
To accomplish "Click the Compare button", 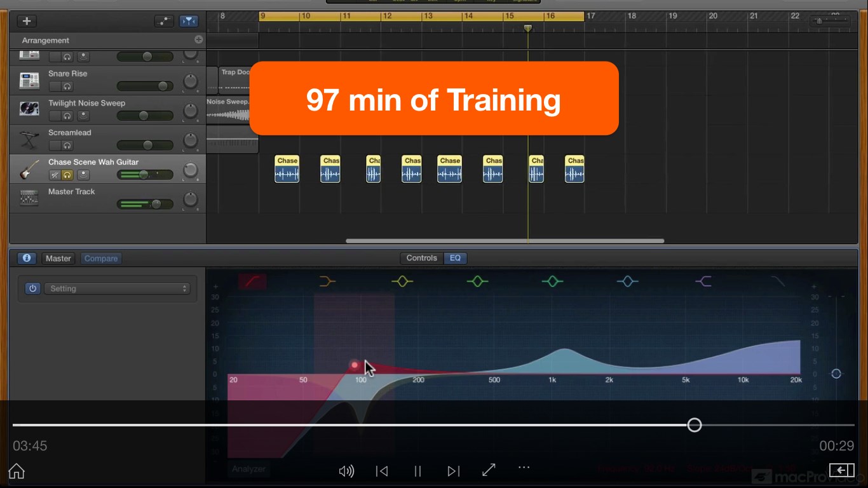I will click(x=100, y=258).
